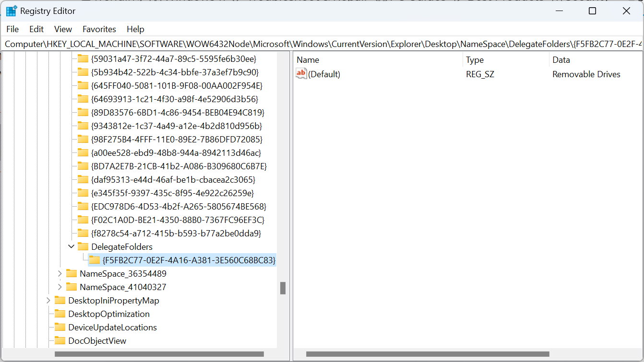
Task: Open the View menu
Action: coord(63,29)
